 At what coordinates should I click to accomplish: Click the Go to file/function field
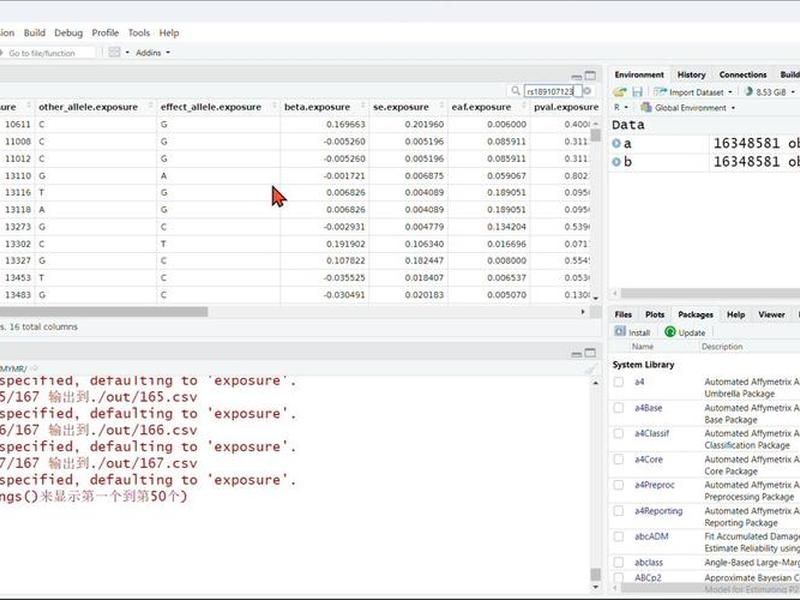pyautogui.click(x=47, y=53)
